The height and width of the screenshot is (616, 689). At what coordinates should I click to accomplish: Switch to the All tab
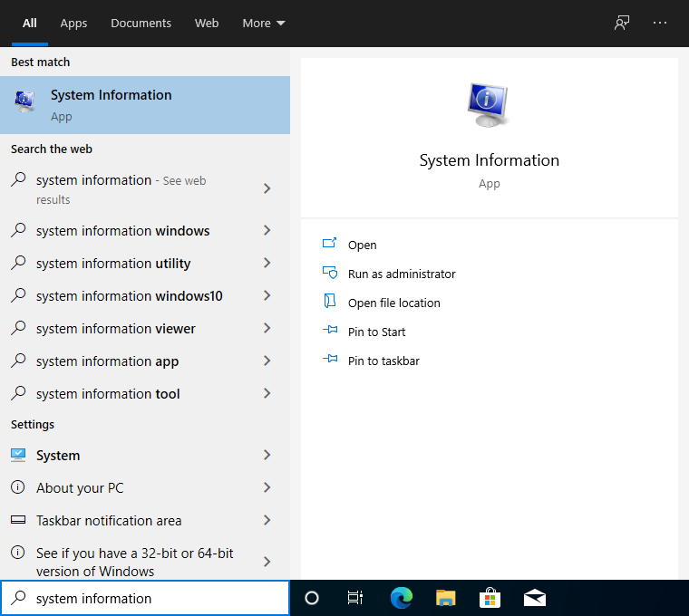click(29, 23)
